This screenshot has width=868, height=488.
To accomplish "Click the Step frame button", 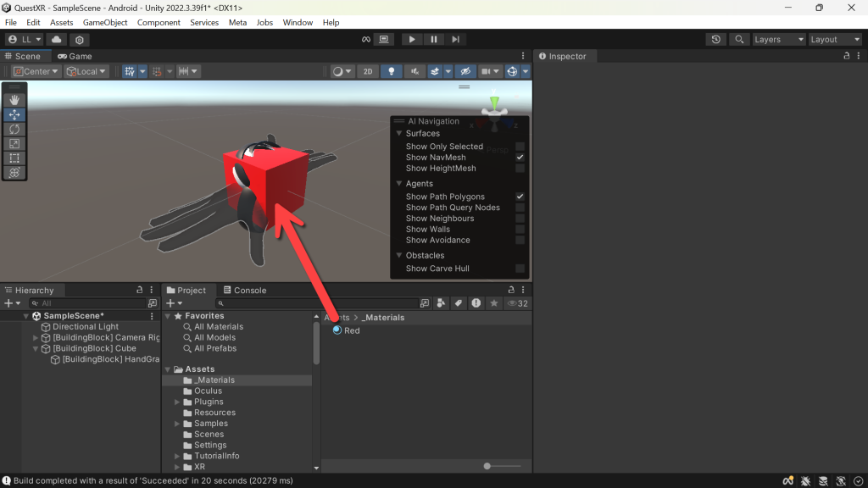I will click(455, 39).
